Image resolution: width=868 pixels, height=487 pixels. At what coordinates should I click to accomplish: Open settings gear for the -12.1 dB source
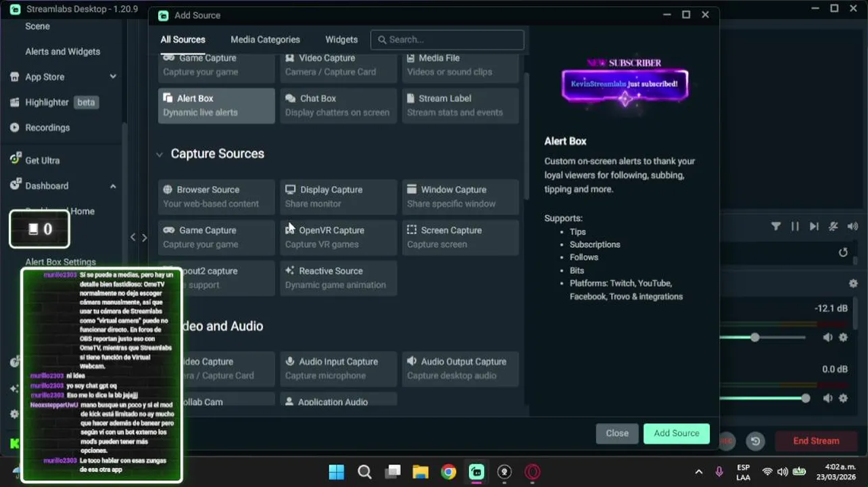coord(843,338)
